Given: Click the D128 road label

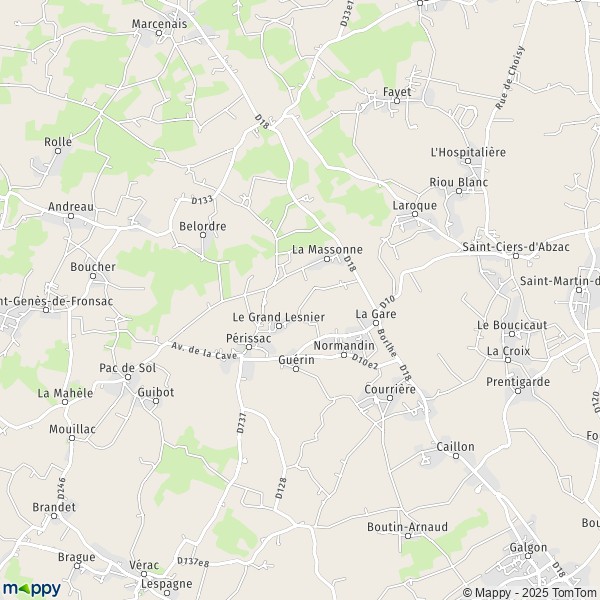Looking at the screenshot, I should (281, 488).
